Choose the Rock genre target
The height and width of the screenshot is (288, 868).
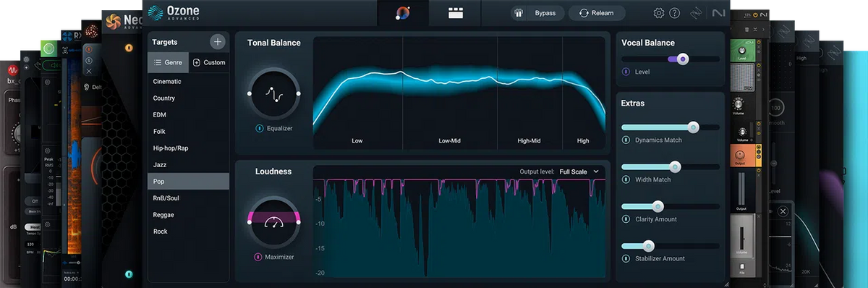[188, 231]
